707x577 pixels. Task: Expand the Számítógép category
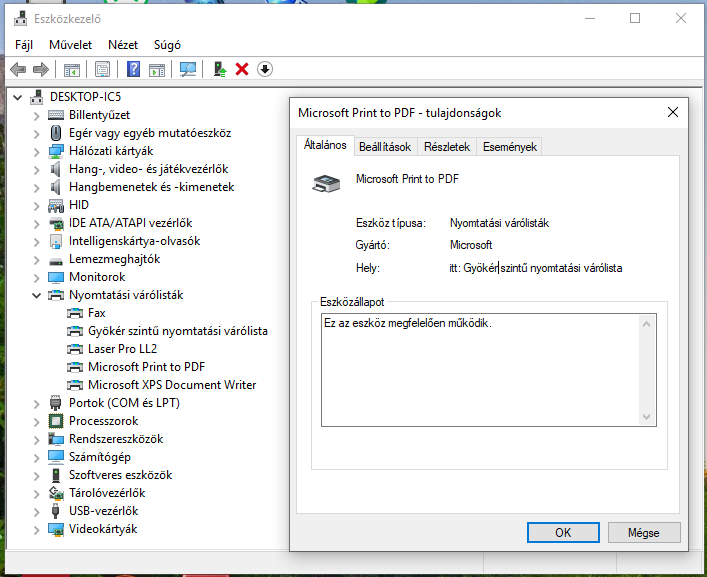37,458
